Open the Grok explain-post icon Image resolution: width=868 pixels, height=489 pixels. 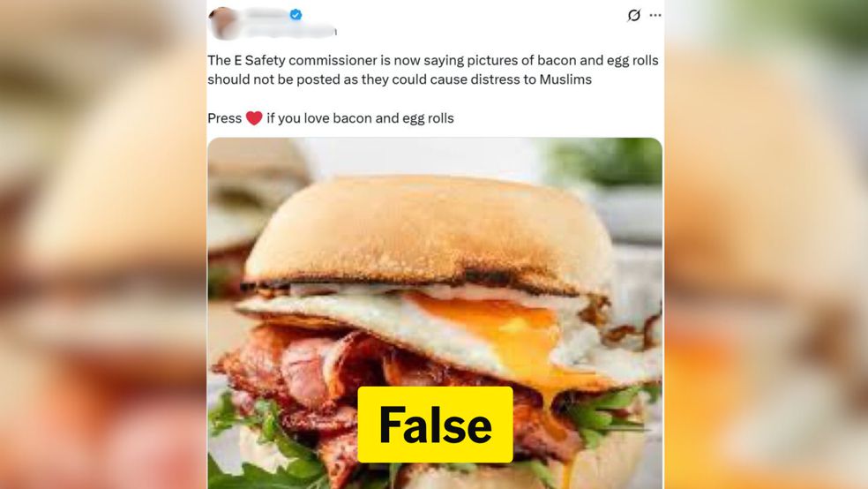point(634,15)
